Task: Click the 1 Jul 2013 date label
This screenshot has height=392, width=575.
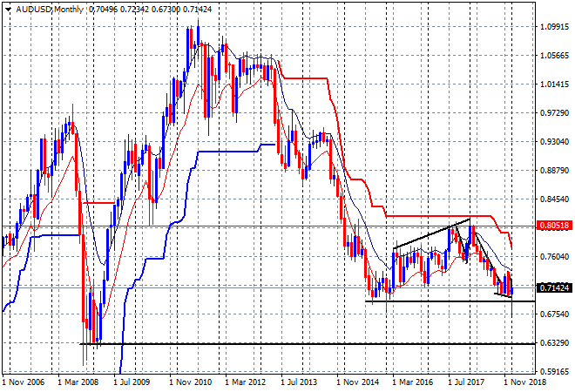Action: coord(300,382)
